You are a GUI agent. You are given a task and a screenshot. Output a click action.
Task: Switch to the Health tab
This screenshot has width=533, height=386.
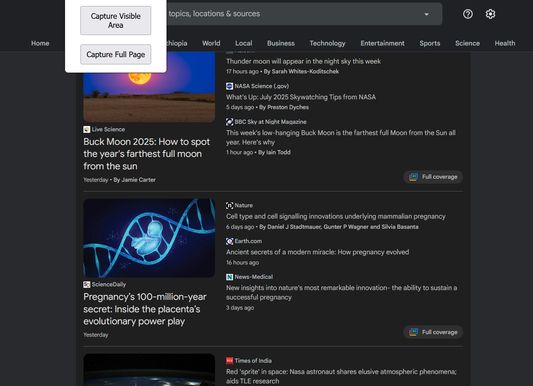pos(505,43)
